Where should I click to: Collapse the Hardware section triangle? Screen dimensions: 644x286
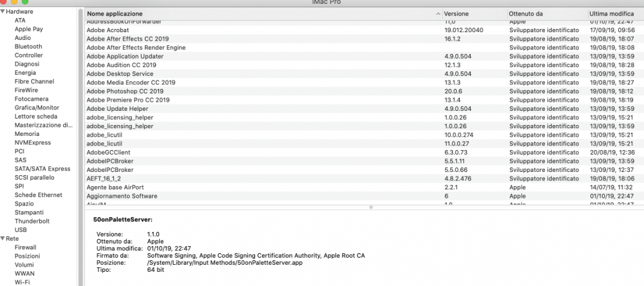[3, 12]
